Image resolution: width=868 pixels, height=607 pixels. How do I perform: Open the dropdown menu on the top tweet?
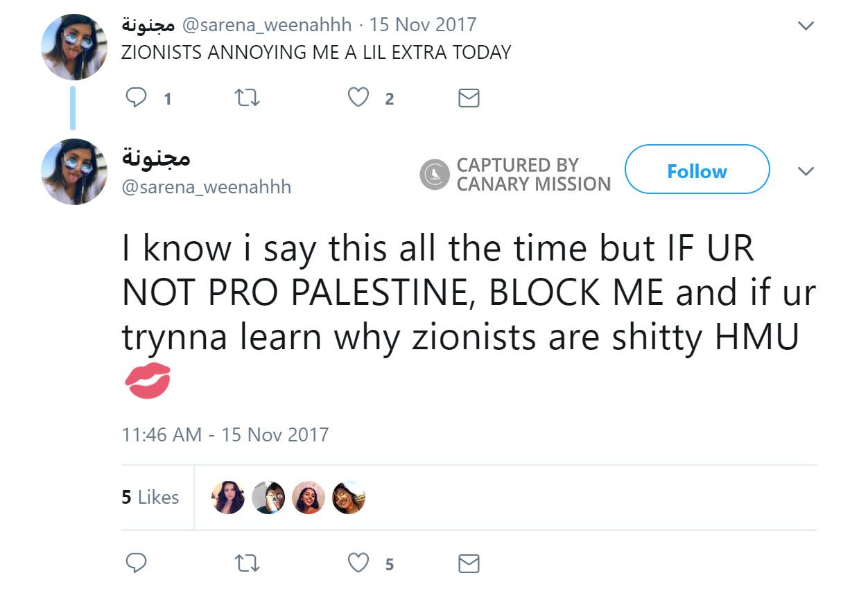[806, 25]
